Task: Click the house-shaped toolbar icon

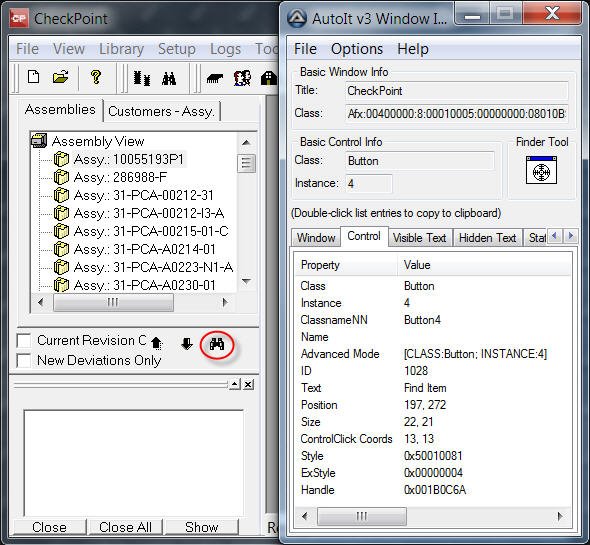Action: click(269, 78)
